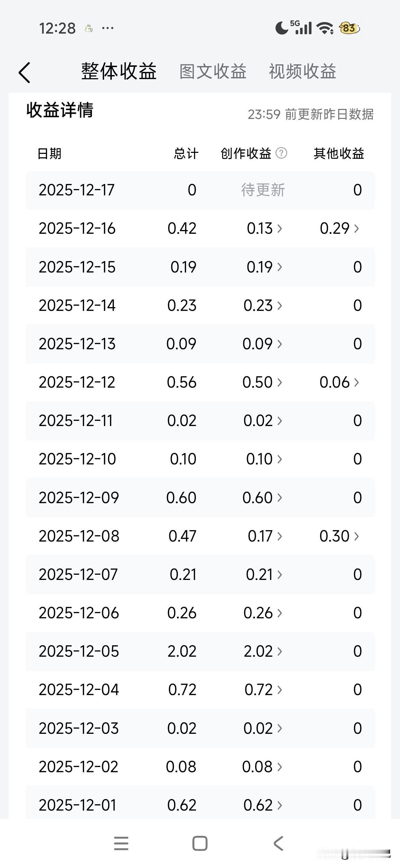This screenshot has height=868, width=400.
Task: Expand 其他收益 0.30 for 2025-12-08
Action: [339, 536]
